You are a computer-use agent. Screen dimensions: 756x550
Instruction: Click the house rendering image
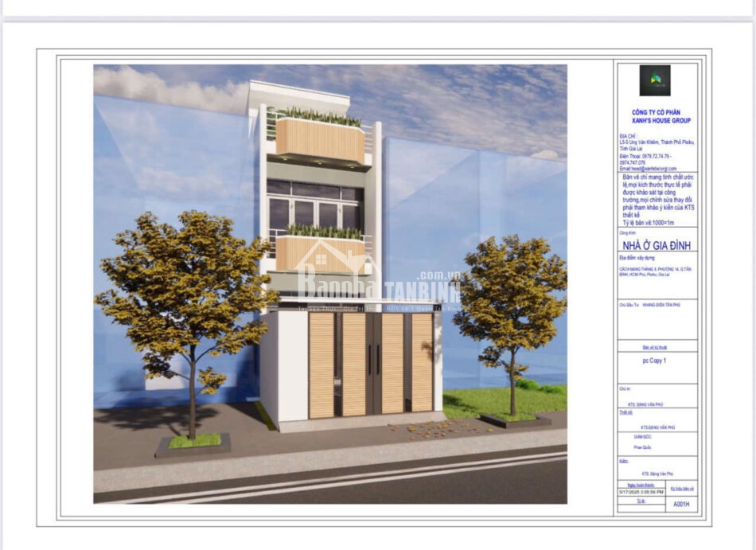tap(330, 284)
